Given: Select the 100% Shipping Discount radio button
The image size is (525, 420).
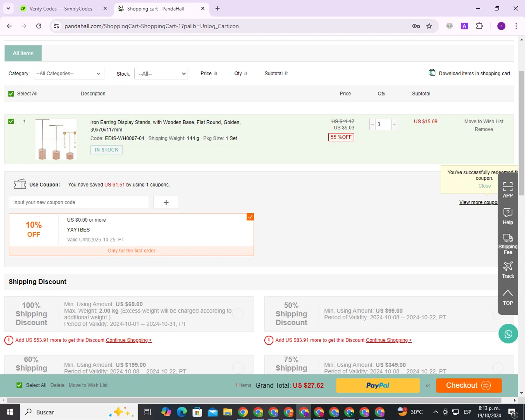Looking at the screenshot, I should 238,314.
